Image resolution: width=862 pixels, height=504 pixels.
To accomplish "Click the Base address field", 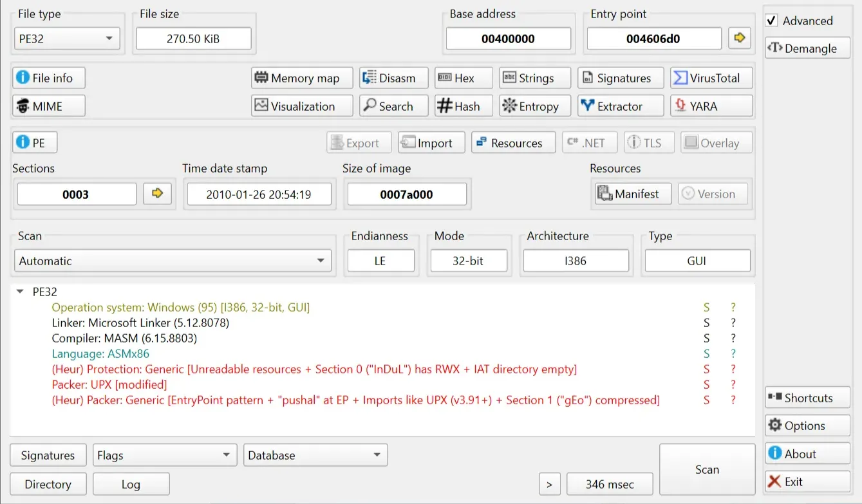I will (508, 39).
